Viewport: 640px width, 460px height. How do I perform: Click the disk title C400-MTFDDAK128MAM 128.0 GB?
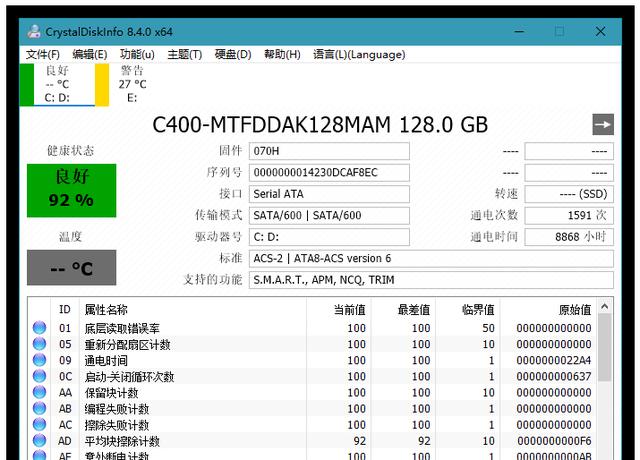pos(320,124)
